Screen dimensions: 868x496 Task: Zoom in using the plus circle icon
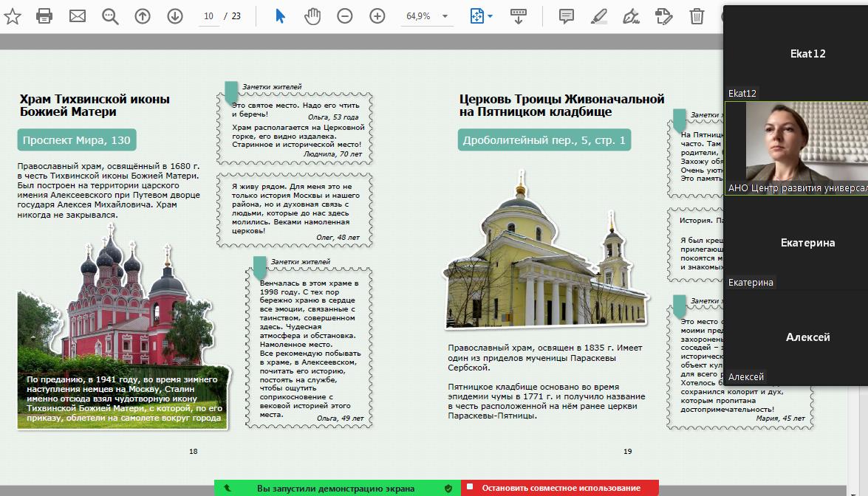pos(377,16)
